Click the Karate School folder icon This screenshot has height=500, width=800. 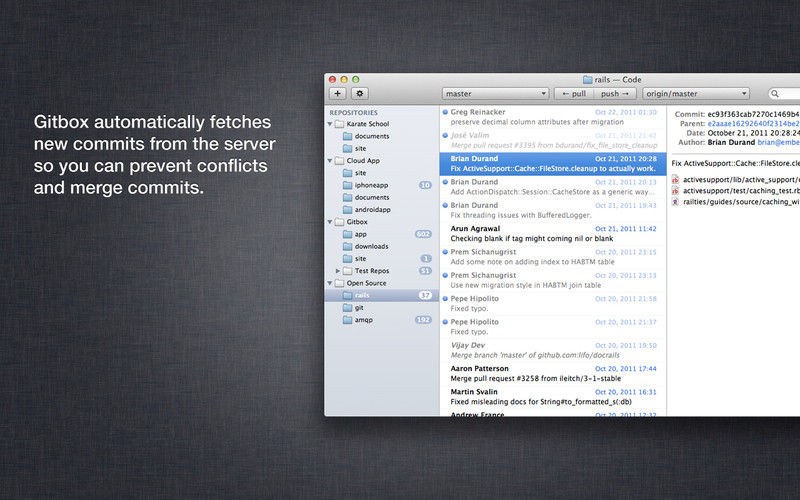pyautogui.click(x=339, y=124)
